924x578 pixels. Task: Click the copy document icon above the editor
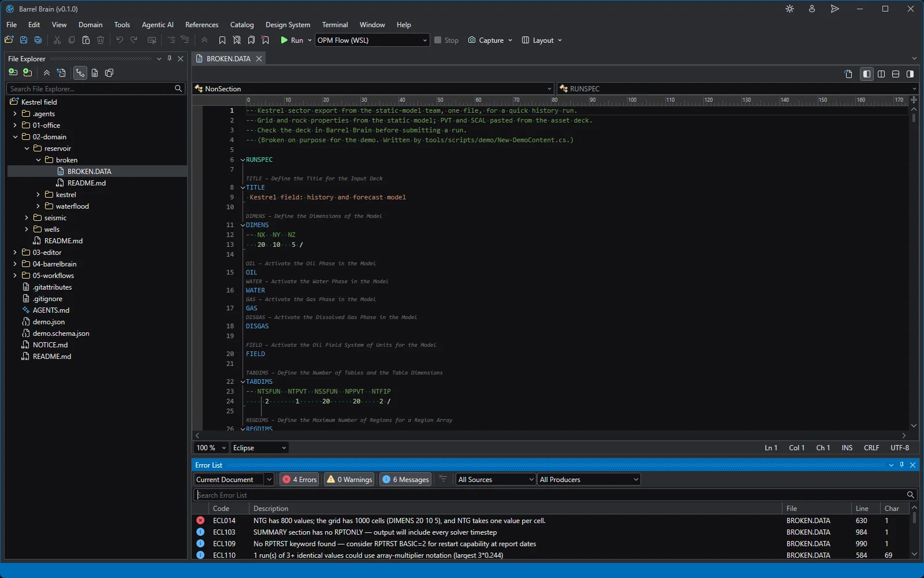pos(848,74)
